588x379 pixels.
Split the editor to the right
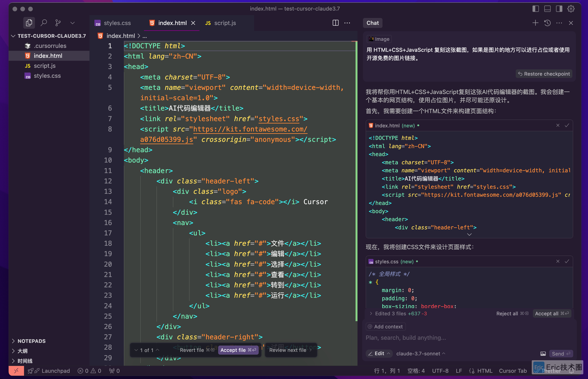coord(335,23)
